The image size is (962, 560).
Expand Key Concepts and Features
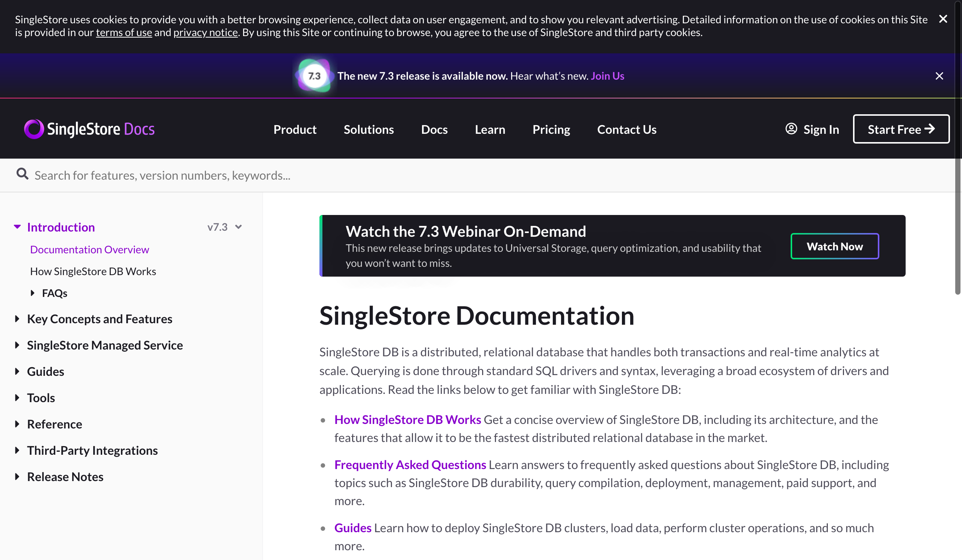[x=17, y=319]
